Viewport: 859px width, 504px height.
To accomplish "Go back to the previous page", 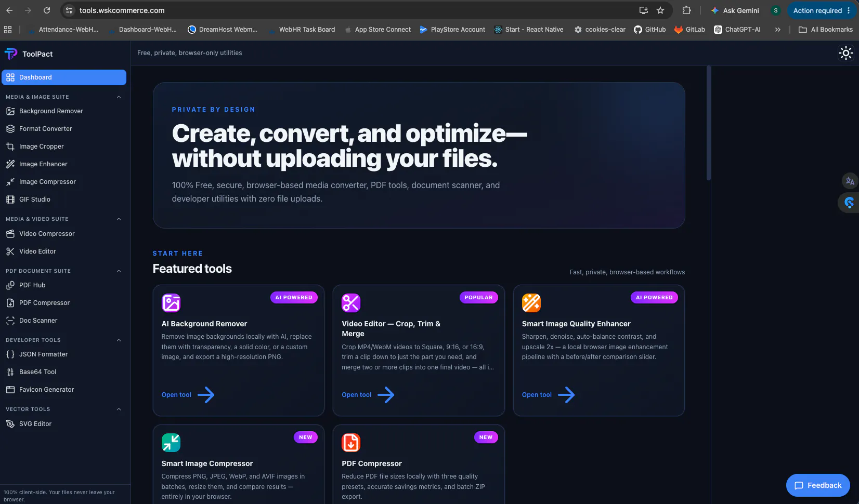I will click(x=9, y=10).
